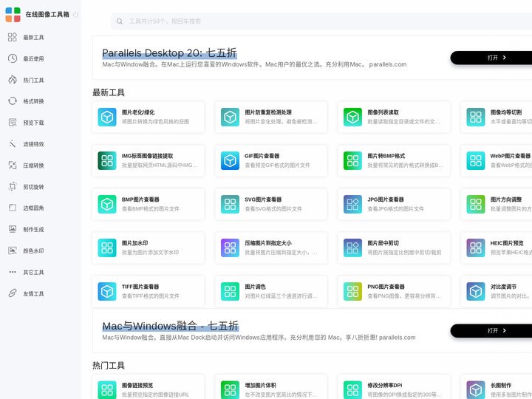Click description 将图片转换为绿色风格的旧图
Image resolution: width=532 pixels, height=399 pixels.
pos(155,121)
